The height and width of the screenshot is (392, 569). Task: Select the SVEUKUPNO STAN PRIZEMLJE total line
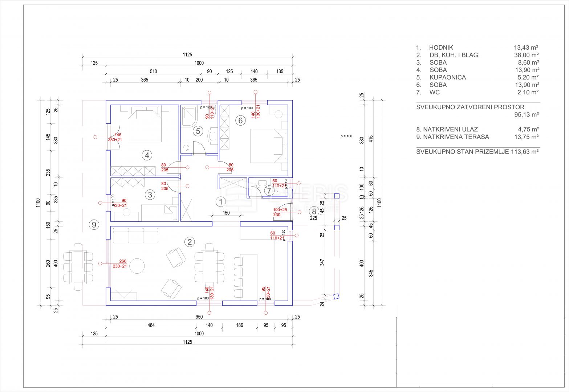pyautogui.click(x=477, y=152)
